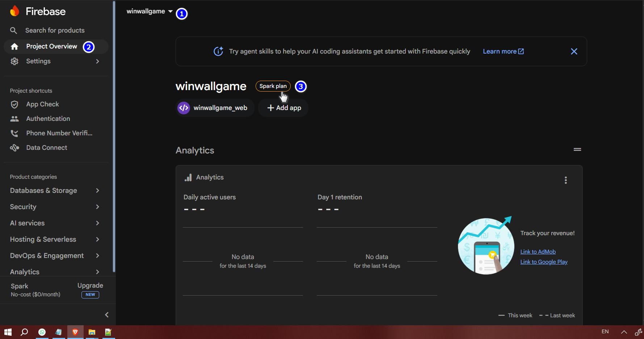
Task: Click the Settings gear icon
Action: (x=14, y=62)
